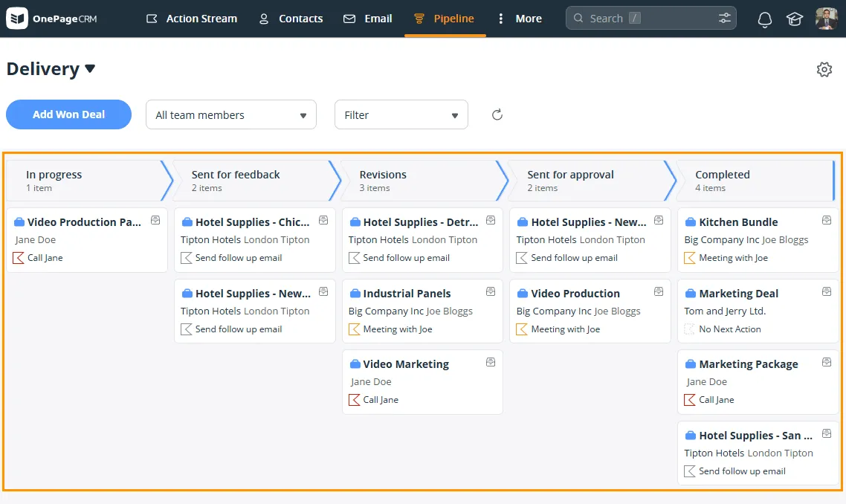
Task: Open the user profile avatar
Action: click(x=826, y=19)
